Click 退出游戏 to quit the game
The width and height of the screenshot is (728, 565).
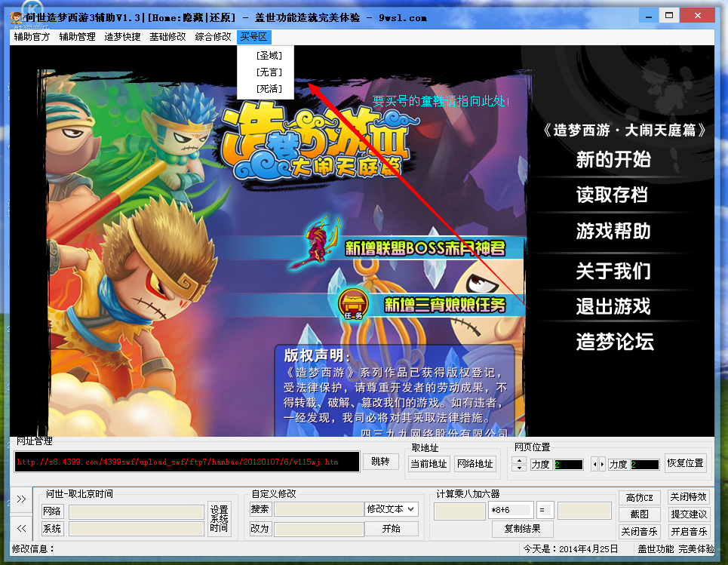[x=613, y=306]
